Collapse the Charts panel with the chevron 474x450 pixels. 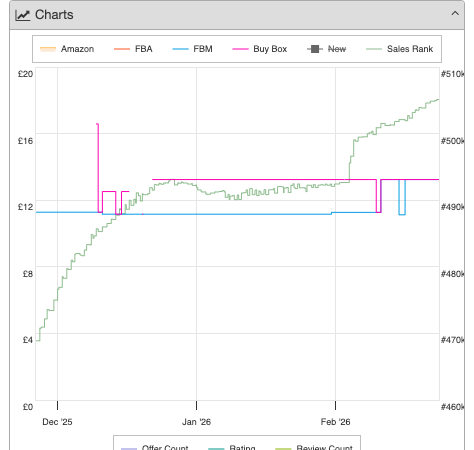point(455,13)
